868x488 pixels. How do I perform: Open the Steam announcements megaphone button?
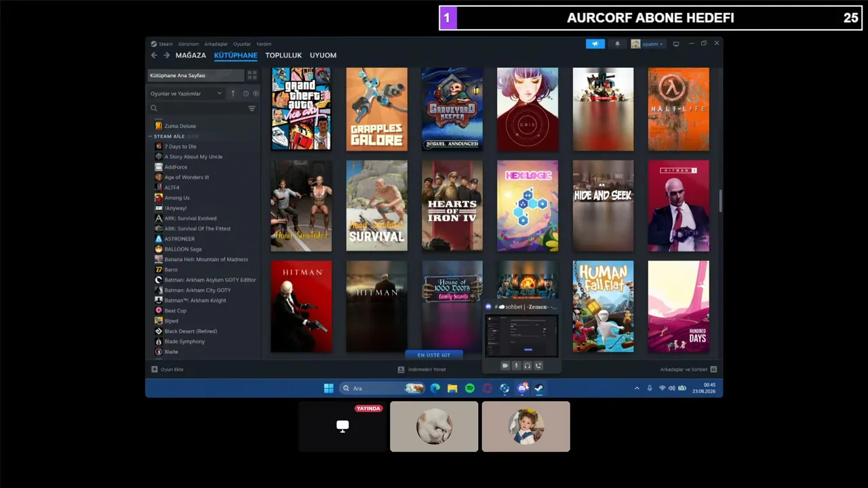(x=595, y=44)
